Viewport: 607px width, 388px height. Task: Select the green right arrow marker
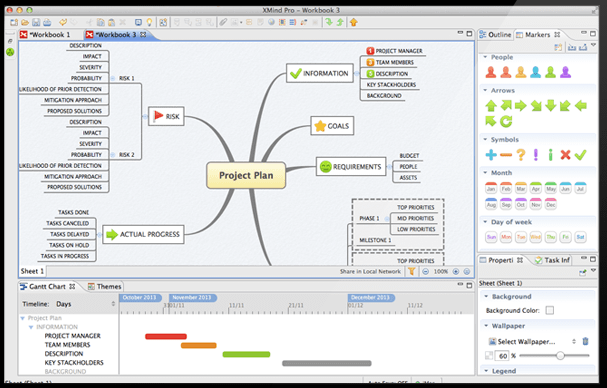pyautogui.click(x=521, y=105)
